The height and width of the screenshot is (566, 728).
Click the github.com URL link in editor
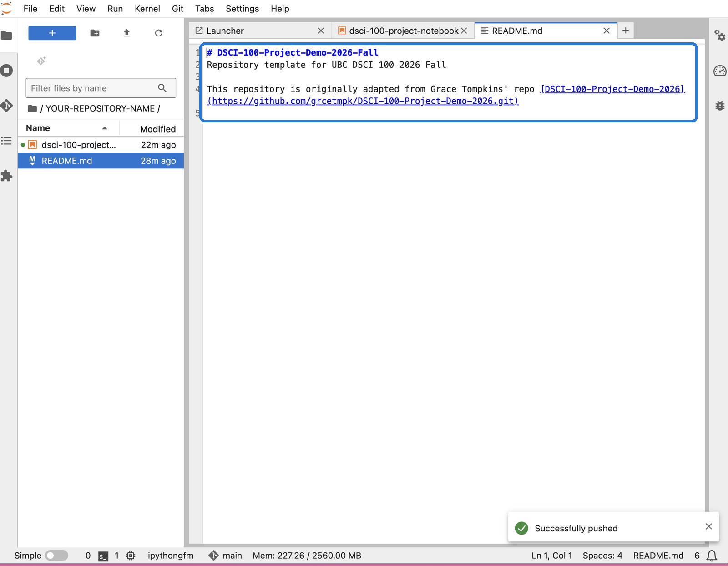coord(363,101)
